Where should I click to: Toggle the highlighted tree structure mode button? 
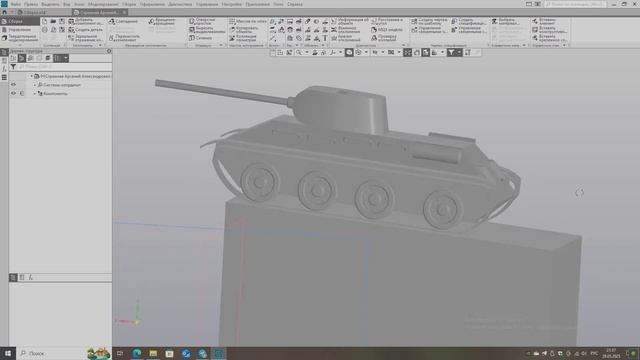click(22, 58)
